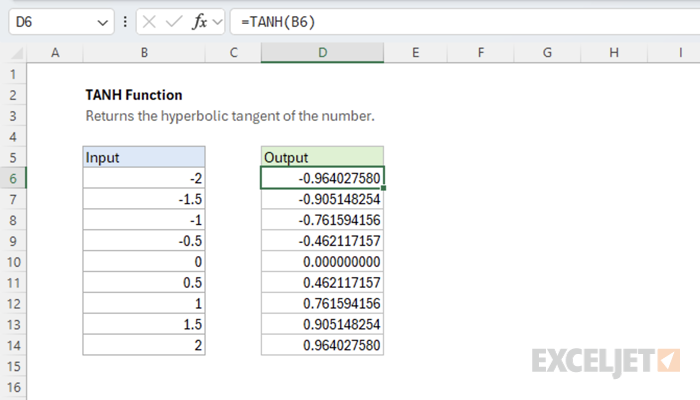Select output cell -0.964027580
This screenshot has width=700, height=400.
pos(322,179)
